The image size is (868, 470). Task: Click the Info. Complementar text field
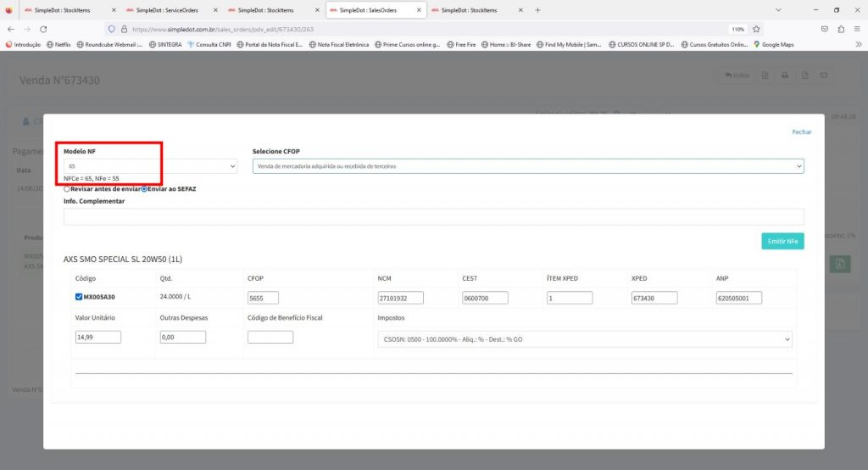tap(433, 216)
